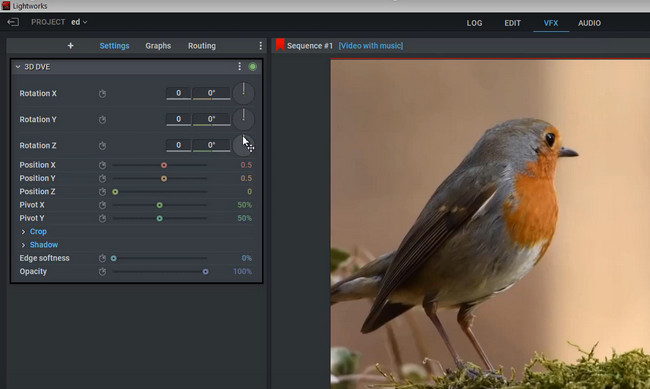Image resolution: width=650 pixels, height=389 pixels.
Task: Open the effects panel three-dot menu
Action: click(260, 46)
